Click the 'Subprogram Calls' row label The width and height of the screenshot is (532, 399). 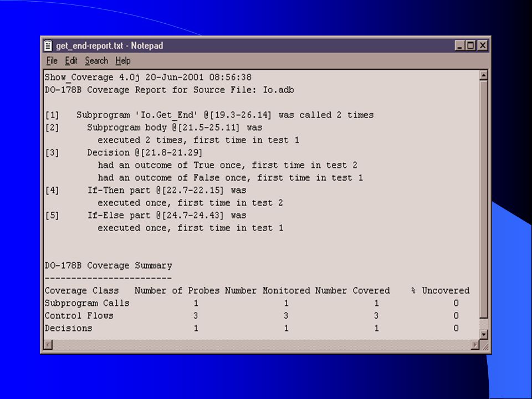tap(87, 303)
